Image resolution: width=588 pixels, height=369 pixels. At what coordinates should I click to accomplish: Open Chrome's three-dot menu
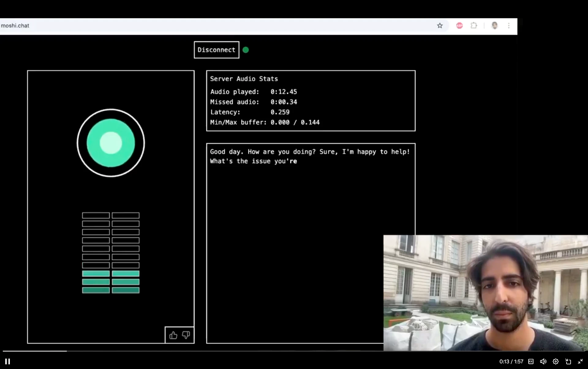click(509, 26)
